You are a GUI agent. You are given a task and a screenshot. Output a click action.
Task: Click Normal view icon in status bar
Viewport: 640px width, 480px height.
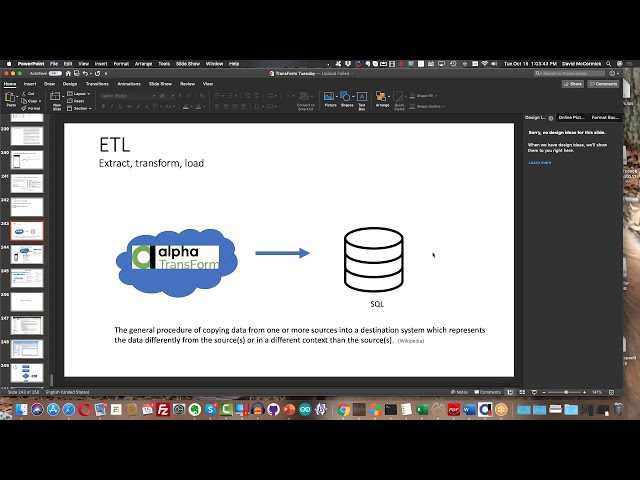click(x=510, y=392)
